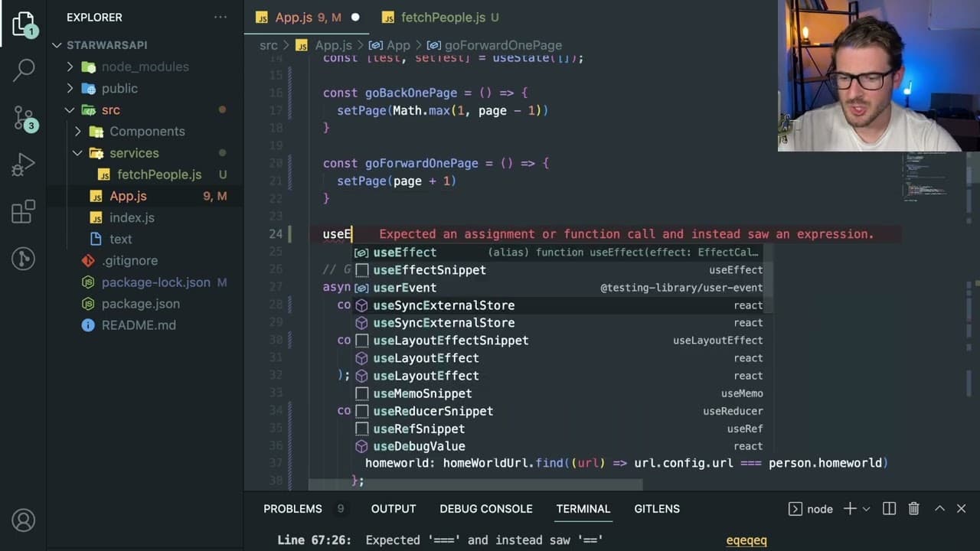Open the Extensions view
Viewport: 980px width, 551px height.
[x=24, y=211]
